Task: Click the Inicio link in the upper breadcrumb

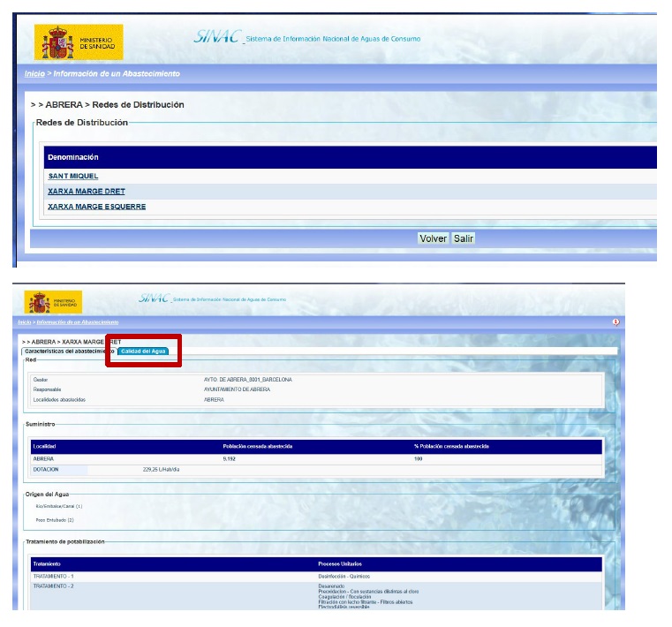Action: point(34,73)
